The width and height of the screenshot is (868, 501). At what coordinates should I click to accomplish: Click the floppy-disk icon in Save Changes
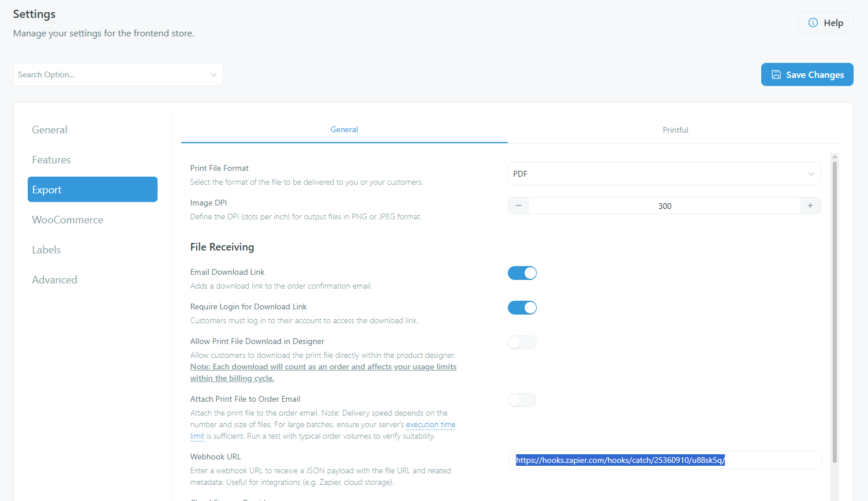pyautogui.click(x=776, y=74)
